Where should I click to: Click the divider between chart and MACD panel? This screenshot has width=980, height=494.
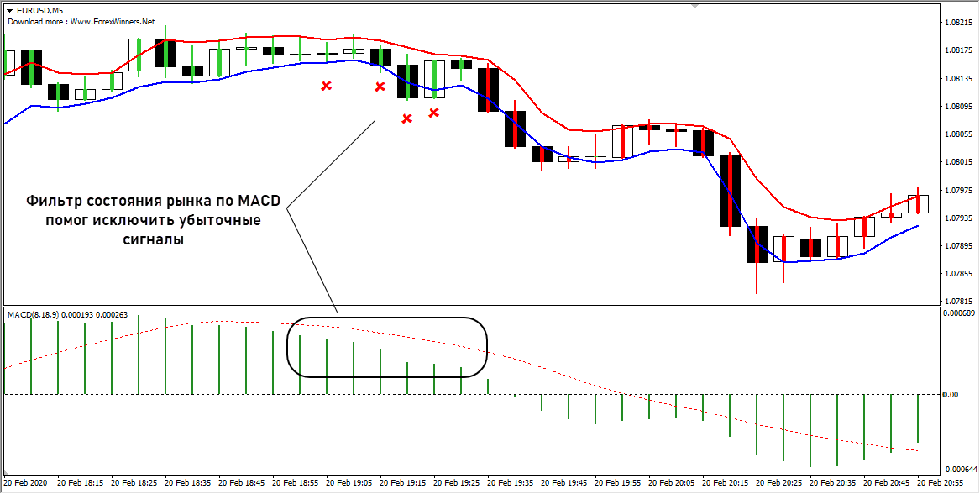(x=470, y=305)
